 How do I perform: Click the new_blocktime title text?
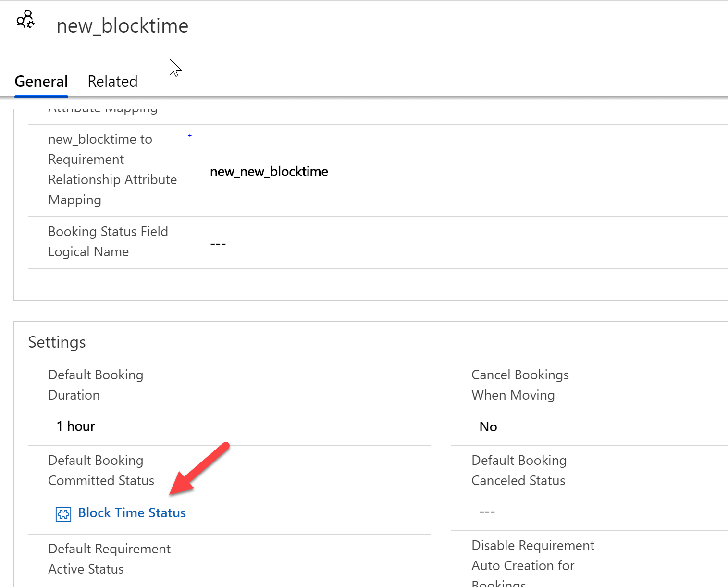click(122, 26)
